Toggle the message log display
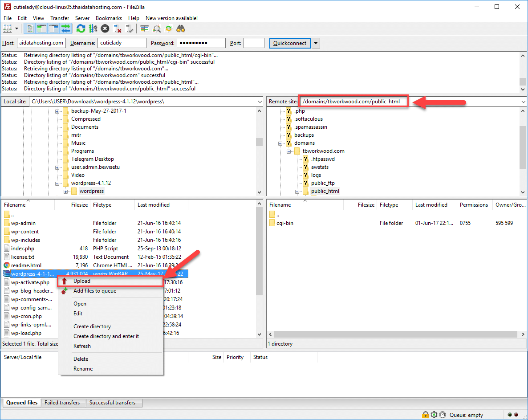528x420 pixels. coord(30,29)
